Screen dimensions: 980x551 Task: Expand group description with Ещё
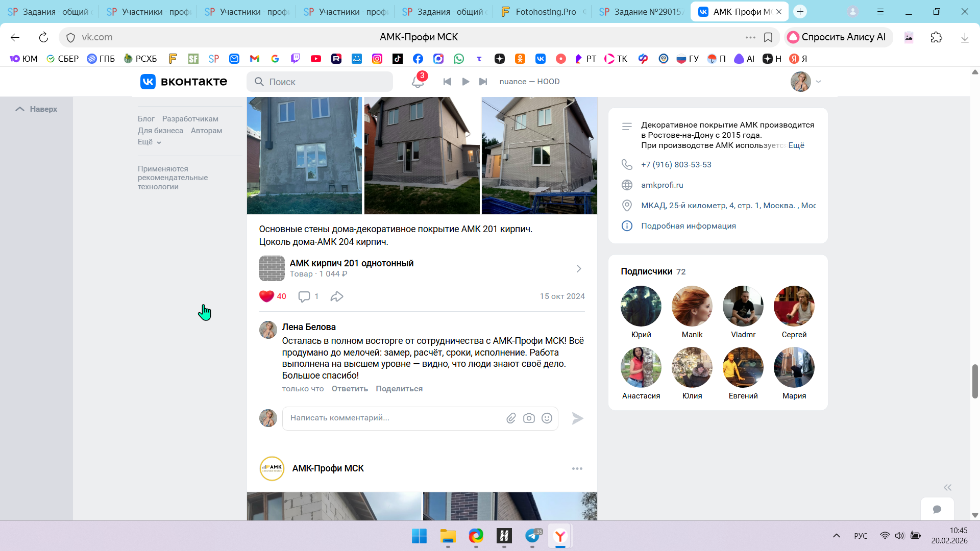(x=796, y=145)
